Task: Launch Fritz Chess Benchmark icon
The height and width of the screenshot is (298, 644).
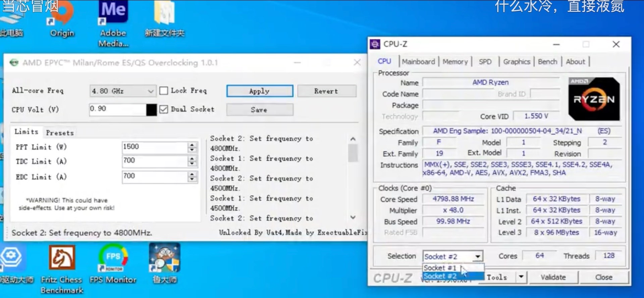Action: 62,269
